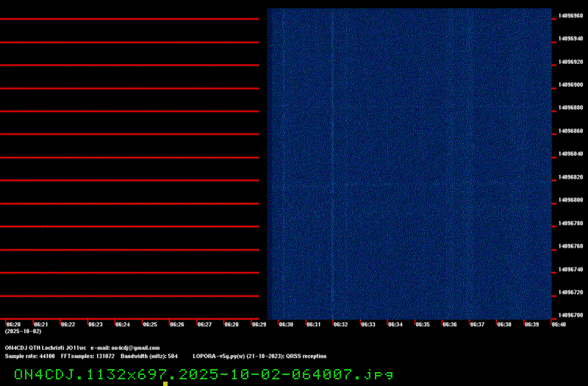Image resolution: width=588 pixels, height=386 pixels.
Task: Click the 06:25 time axis label
Action: 150,324
